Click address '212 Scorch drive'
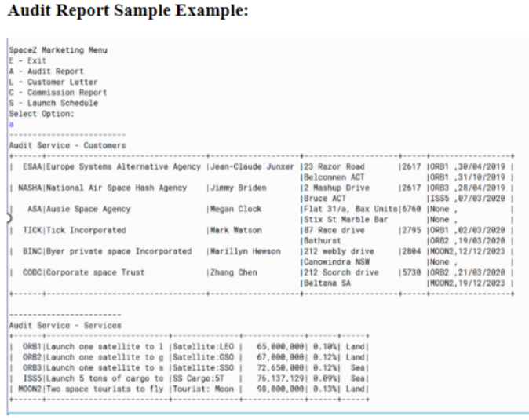The image size is (529, 420). pos(341,272)
